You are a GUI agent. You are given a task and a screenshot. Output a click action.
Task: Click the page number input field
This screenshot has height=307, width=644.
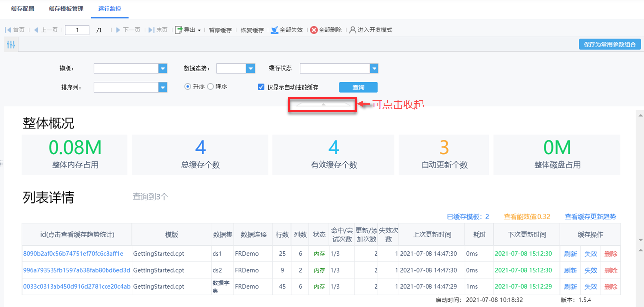[77, 30]
